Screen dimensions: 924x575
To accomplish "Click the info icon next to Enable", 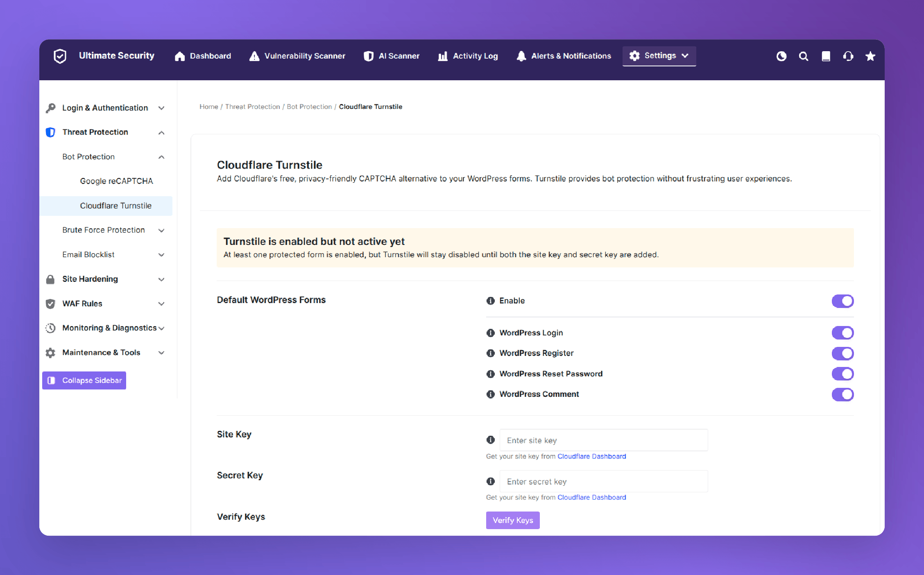I will click(491, 301).
